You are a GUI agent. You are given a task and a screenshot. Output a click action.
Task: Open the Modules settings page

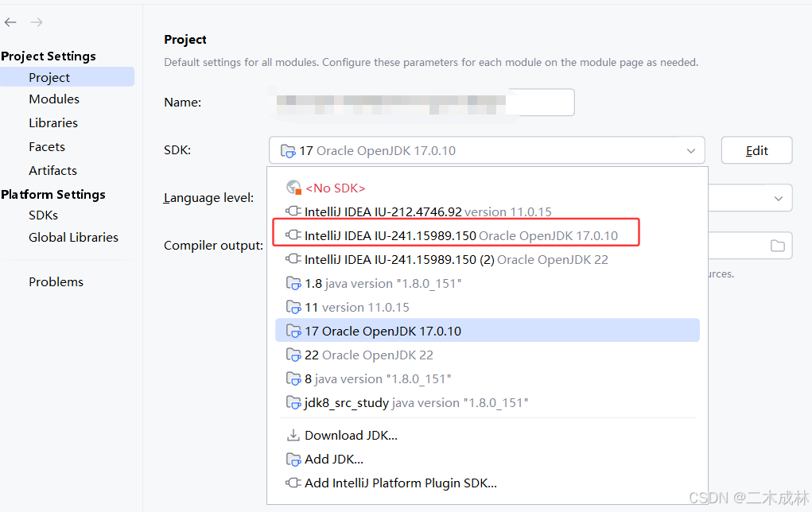[54, 99]
